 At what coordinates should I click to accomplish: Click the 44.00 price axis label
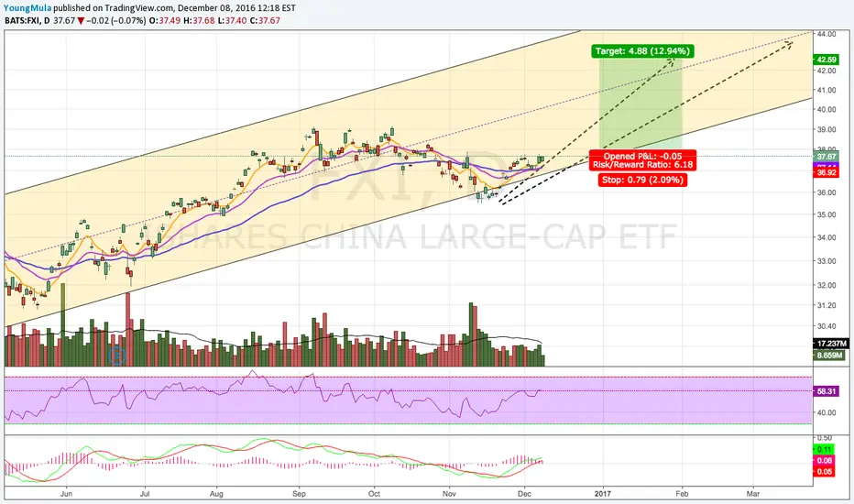click(827, 34)
